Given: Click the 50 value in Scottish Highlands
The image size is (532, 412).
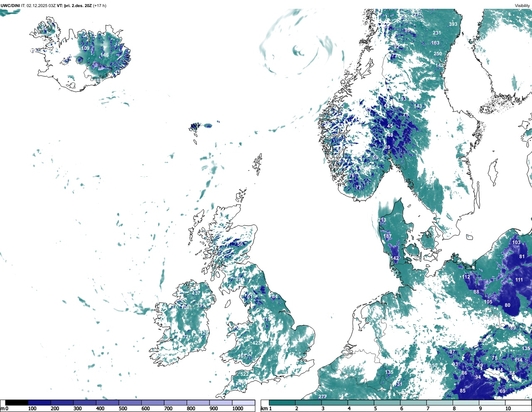Looking at the screenshot, I should coord(240,244).
